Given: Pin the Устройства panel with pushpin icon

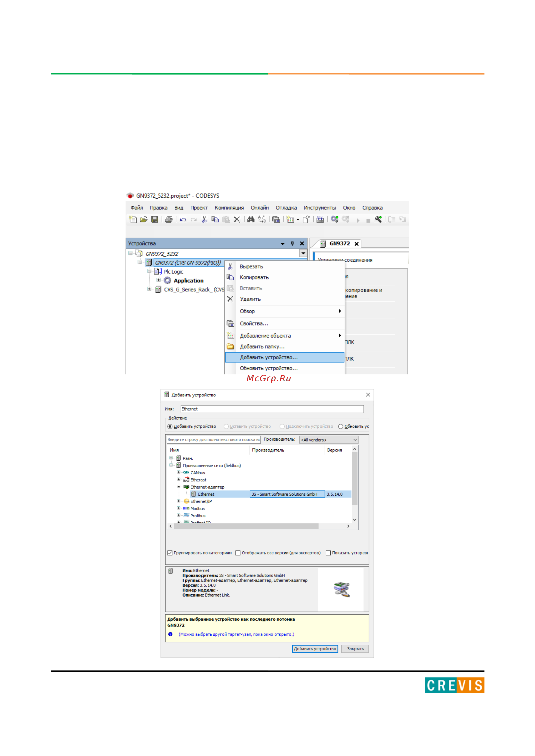Looking at the screenshot, I should pyautogui.click(x=292, y=243).
